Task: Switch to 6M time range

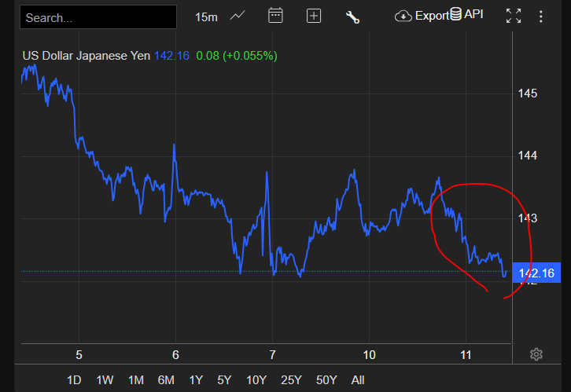Action: [166, 380]
